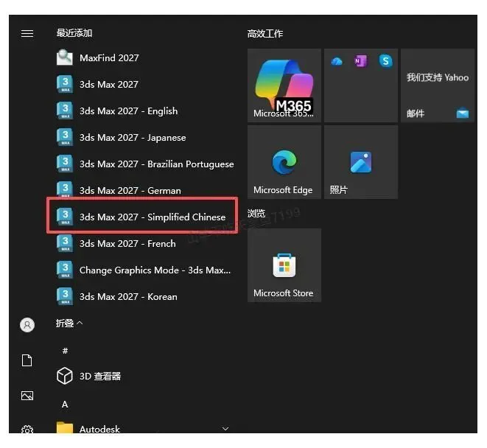Click icon beside 3ds Max 2027 - Japanese
Image resolution: width=487 pixels, height=448 pixels.
(65, 137)
